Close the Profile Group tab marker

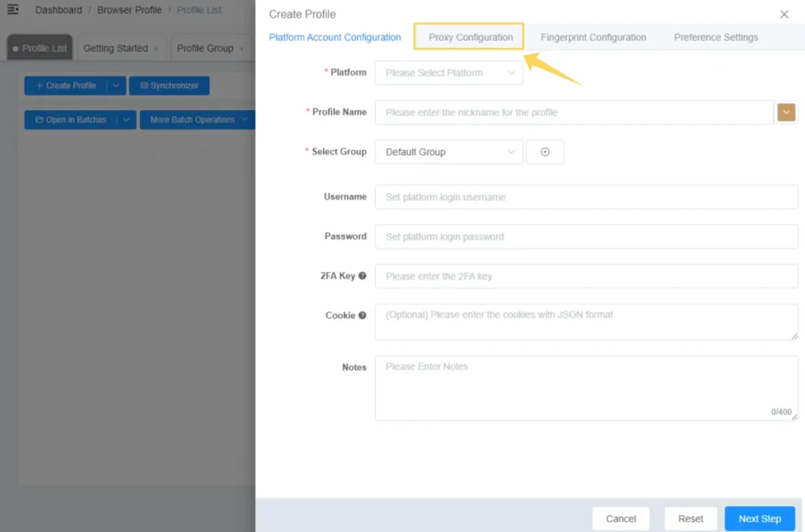click(242, 49)
